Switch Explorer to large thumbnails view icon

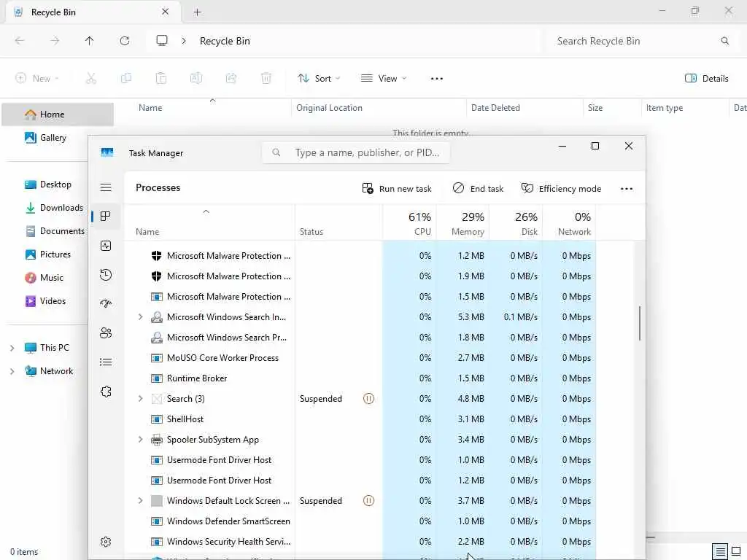736,551
